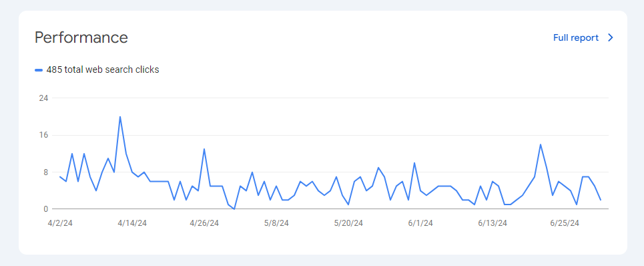Click the spike peak right of 4/26/24

204,149
